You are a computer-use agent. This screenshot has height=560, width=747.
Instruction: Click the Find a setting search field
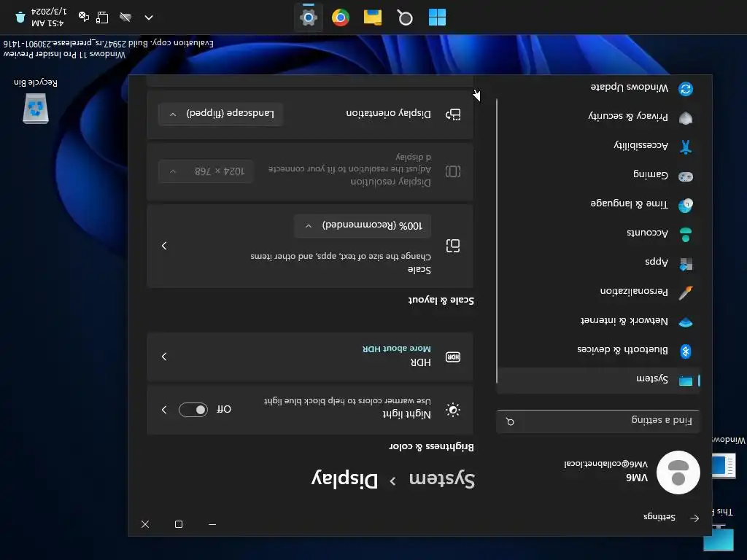click(x=598, y=421)
